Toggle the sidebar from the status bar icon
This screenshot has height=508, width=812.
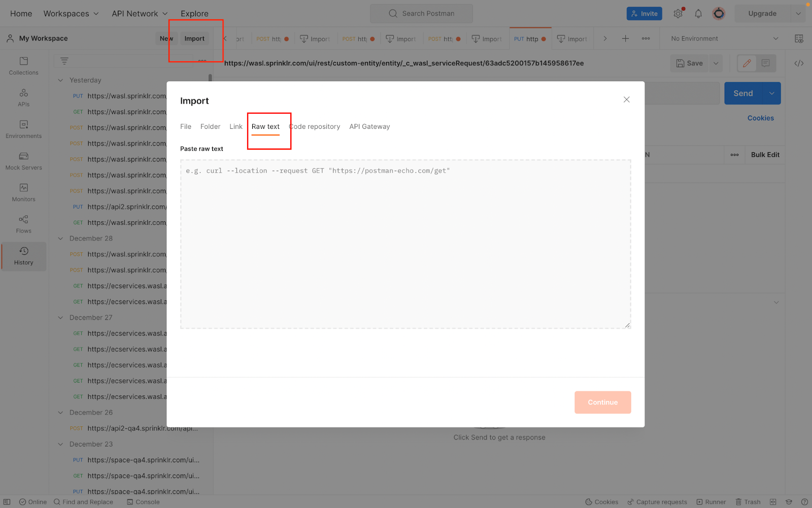[x=7, y=502]
